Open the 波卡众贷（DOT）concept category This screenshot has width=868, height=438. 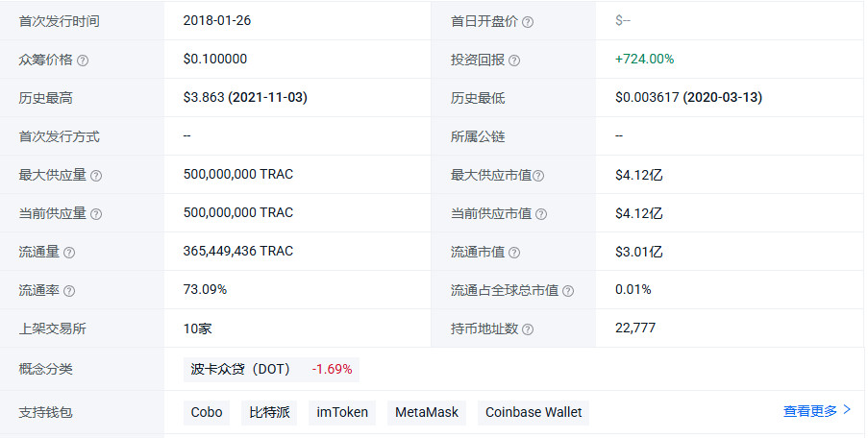pos(242,369)
